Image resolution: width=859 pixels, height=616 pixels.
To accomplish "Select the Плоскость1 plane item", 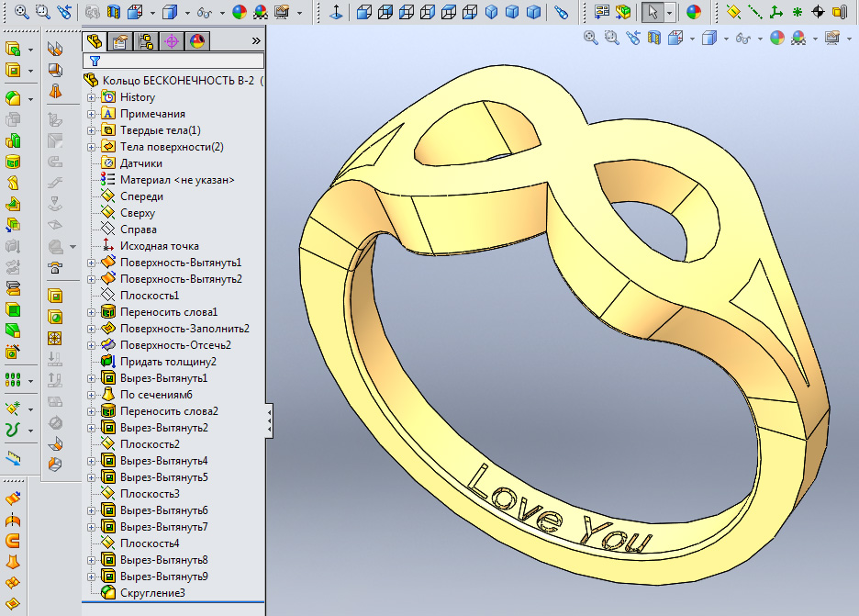I will (149, 296).
